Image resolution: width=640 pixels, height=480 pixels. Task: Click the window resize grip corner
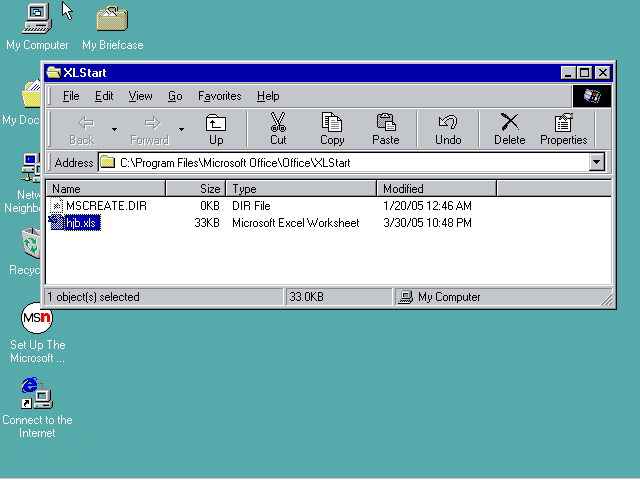tap(607, 299)
